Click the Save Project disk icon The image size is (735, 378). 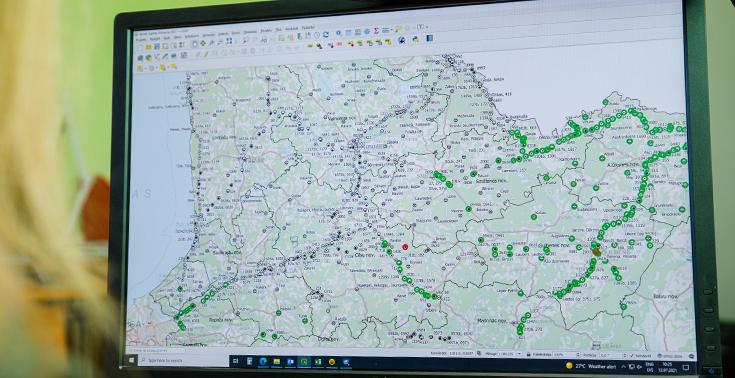coord(157,46)
